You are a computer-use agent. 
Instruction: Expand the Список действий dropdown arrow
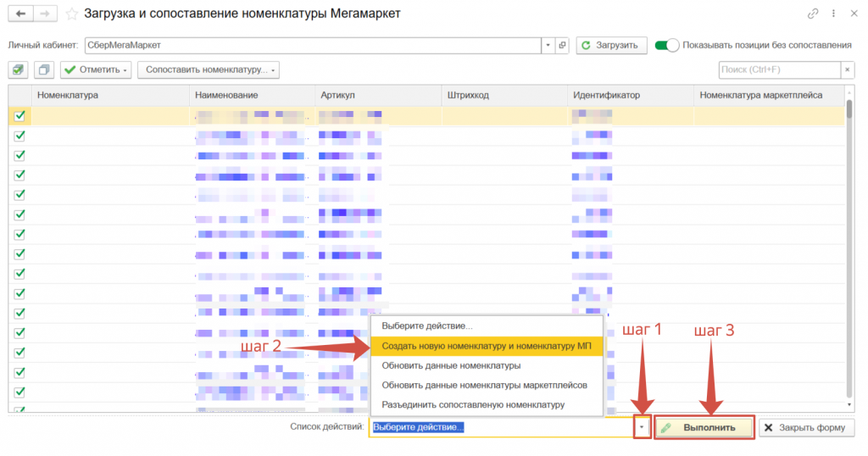coord(643,427)
